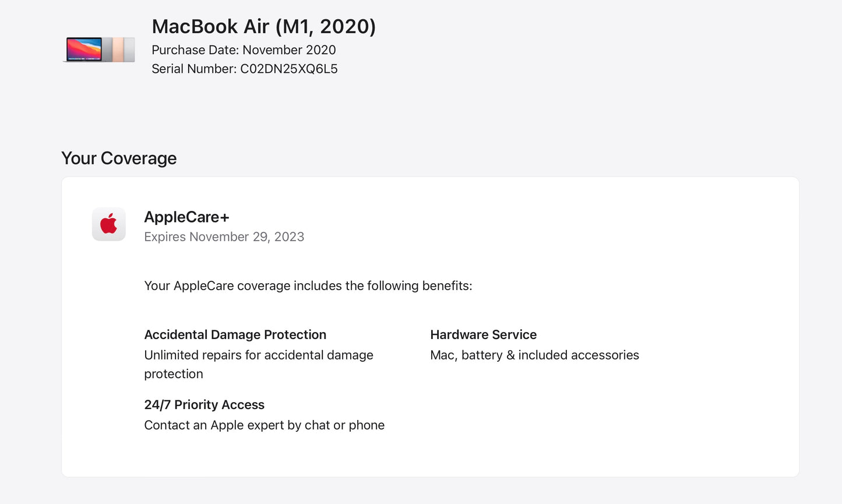Click the Unlimited repairs for accidental damage description
The width and height of the screenshot is (842, 504).
(x=258, y=355)
